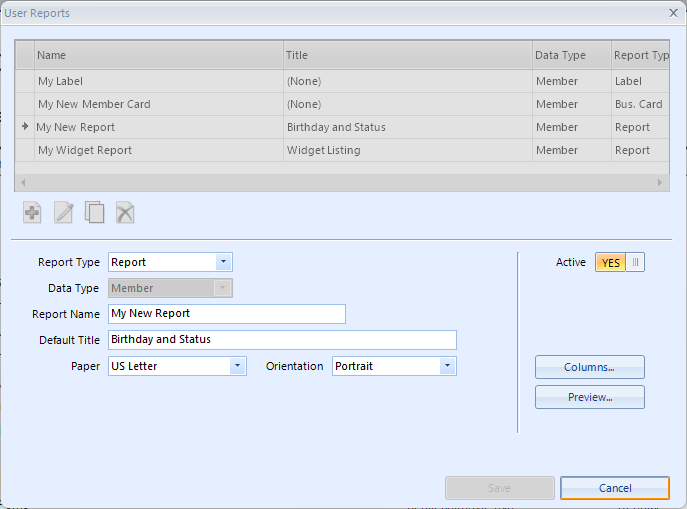Image resolution: width=687 pixels, height=509 pixels.
Task: Click the Columns... button
Action: click(x=590, y=367)
